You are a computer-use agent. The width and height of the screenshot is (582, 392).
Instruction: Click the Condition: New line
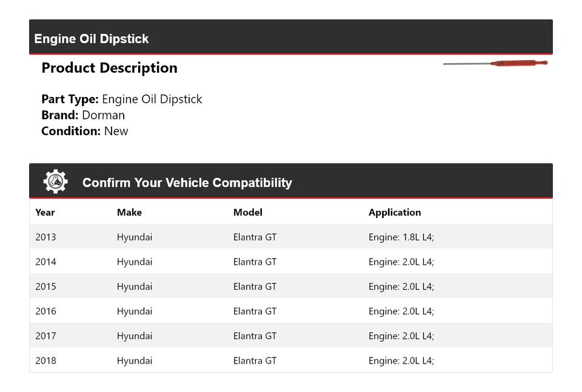(85, 131)
